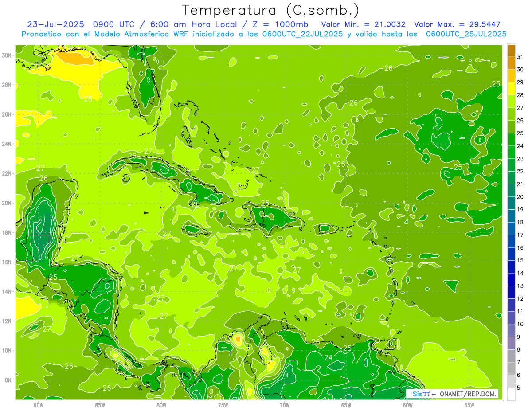Click the 29 label on the color scale
532x411 pixels.
point(520,82)
